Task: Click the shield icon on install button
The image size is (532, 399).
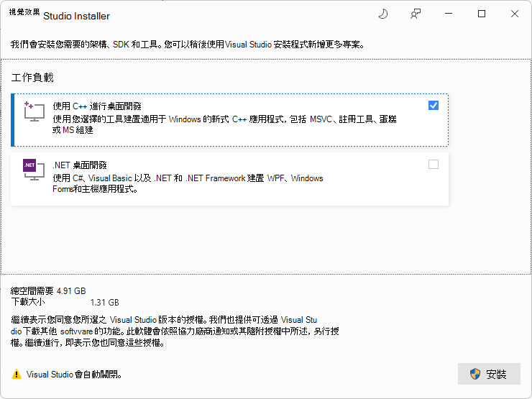Action: coord(475,374)
